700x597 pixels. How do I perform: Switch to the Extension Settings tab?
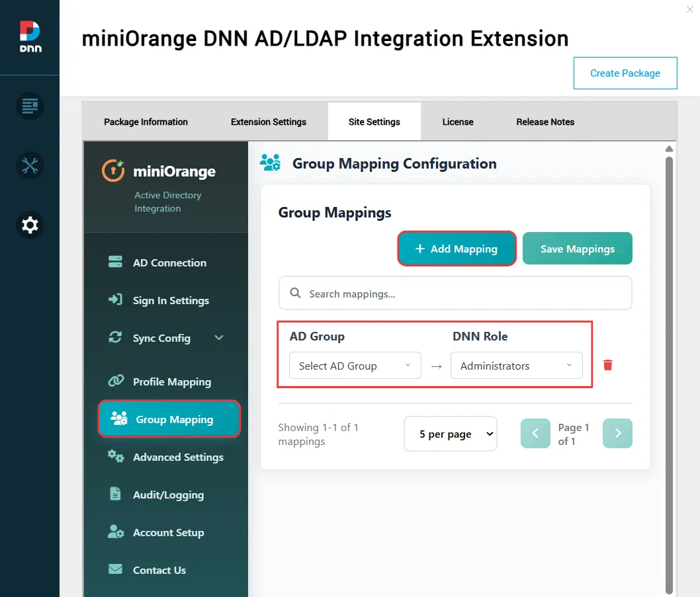[x=269, y=122]
